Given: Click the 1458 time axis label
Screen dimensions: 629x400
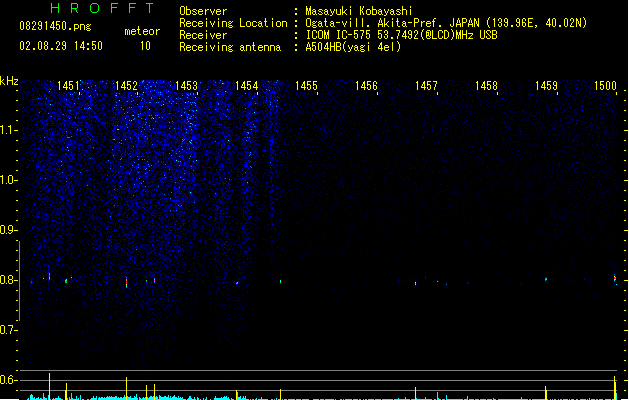Looking at the screenshot, I should click(486, 86).
